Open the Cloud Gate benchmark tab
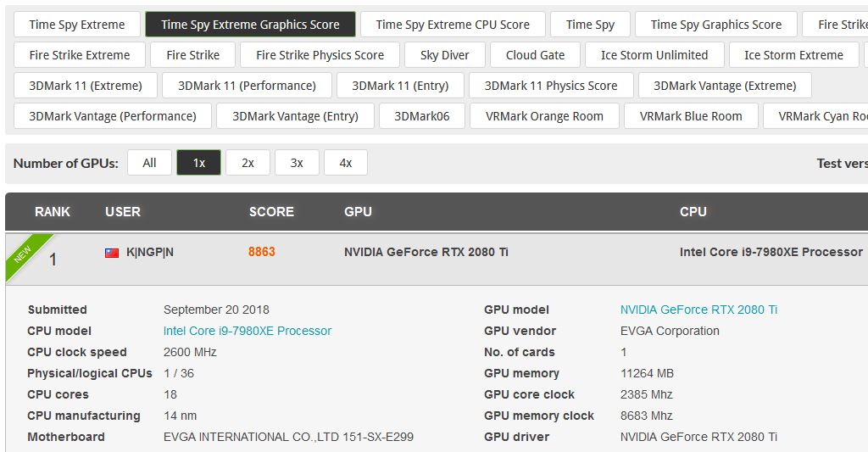868x452 pixels. (536, 55)
